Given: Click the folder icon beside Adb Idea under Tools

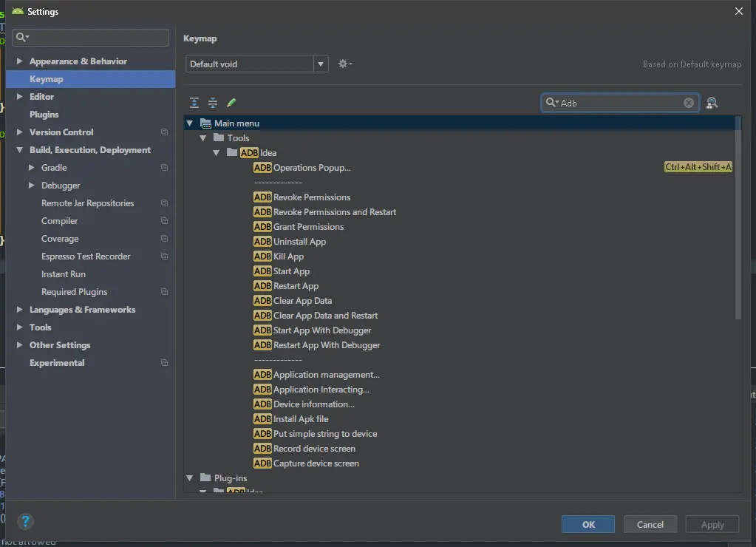Looking at the screenshot, I should coord(232,152).
